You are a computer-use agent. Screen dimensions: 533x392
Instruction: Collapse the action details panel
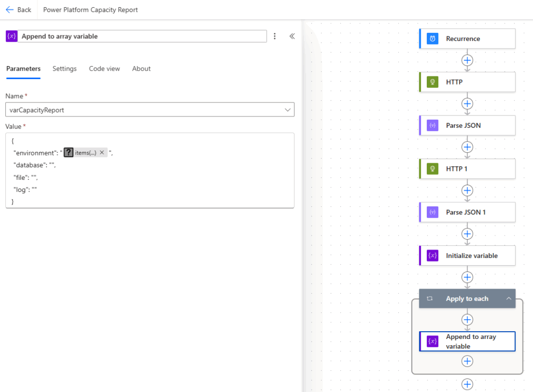click(292, 36)
